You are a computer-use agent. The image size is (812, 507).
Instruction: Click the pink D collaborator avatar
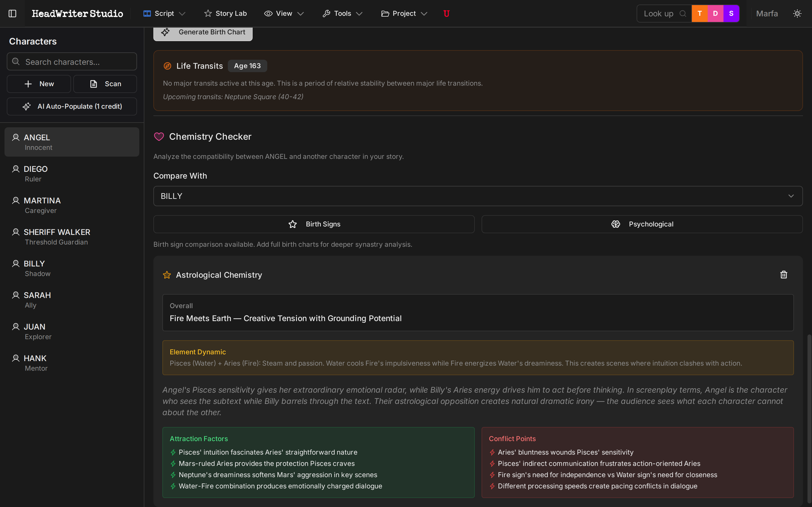(x=715, y=14)
